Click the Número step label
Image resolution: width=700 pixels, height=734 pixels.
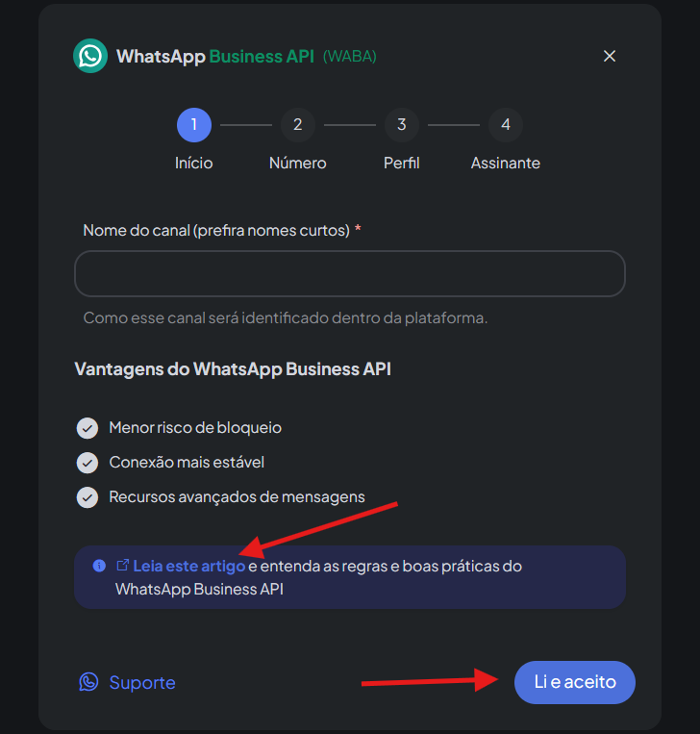pyautogui.click(x=297, y=164)
